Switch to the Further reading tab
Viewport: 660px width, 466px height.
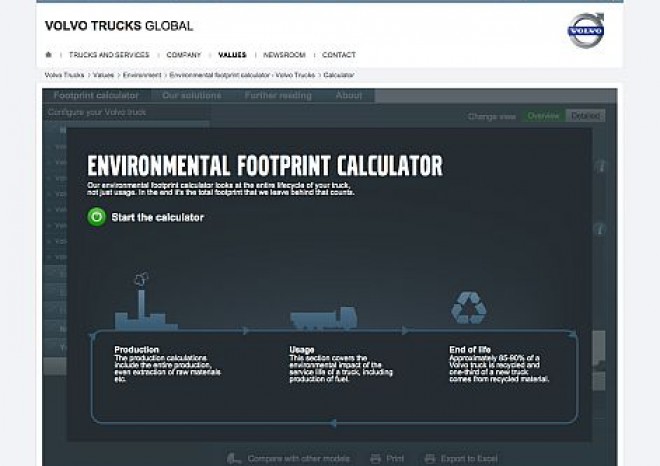point(278,96)
